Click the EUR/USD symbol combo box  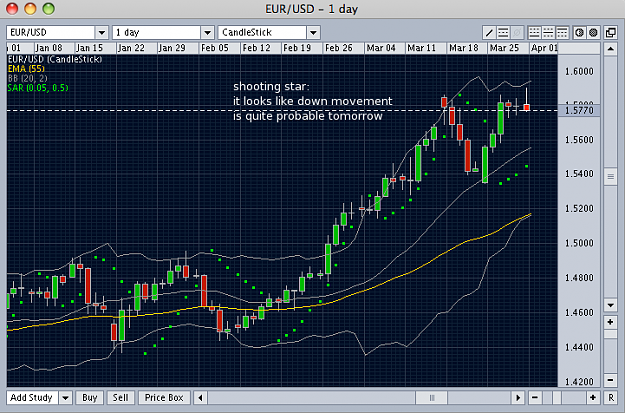pos(57,33)
